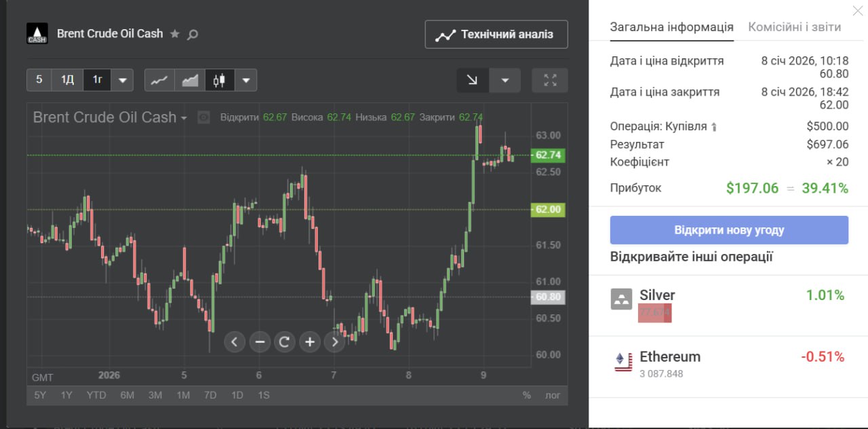The width and height of the screenshot is (868, 429).
Task: Switch chart to area style
Action: 190,80
